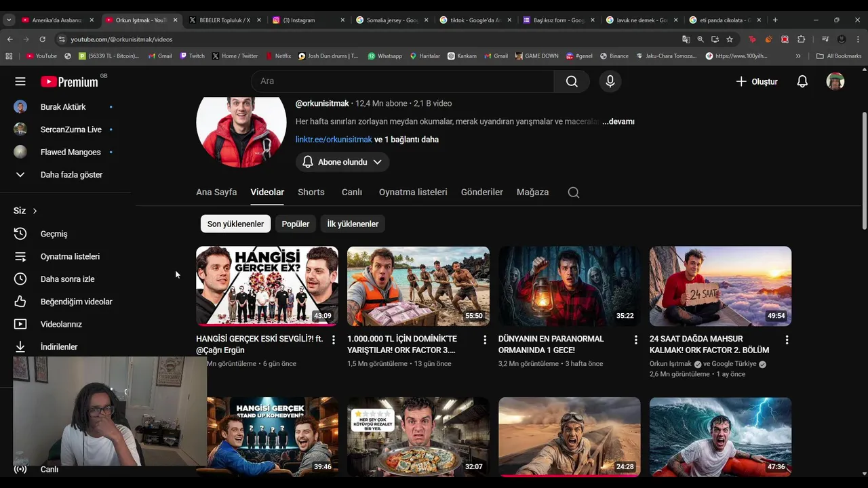Viewport: 868px width, 488px height.
Task: Switch to the Mağaza tab
Action: tap(532, 192)
